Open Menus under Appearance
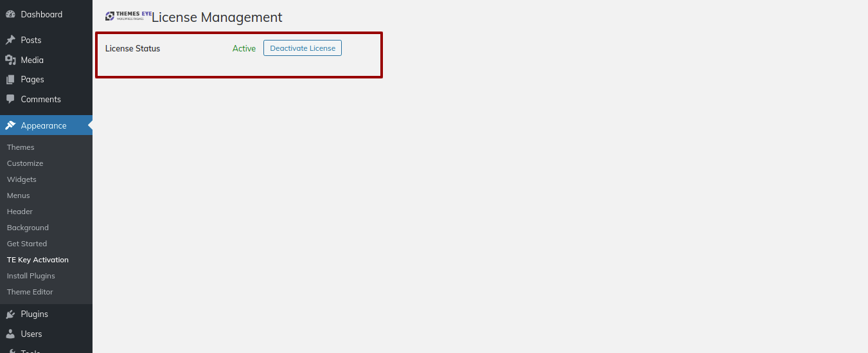Screen dimensions: 868x353 (x=19, y=195)
